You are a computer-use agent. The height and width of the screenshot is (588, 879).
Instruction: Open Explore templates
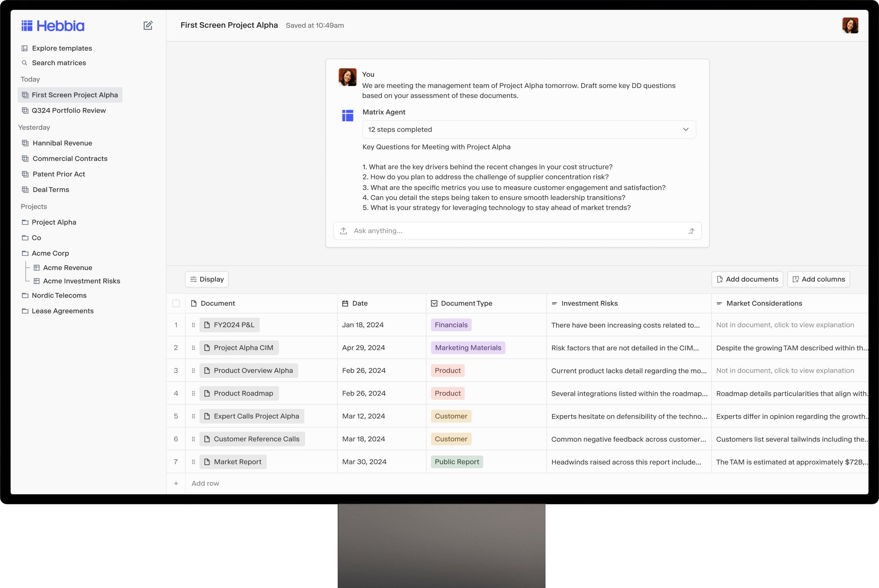[x=61, y=48]
